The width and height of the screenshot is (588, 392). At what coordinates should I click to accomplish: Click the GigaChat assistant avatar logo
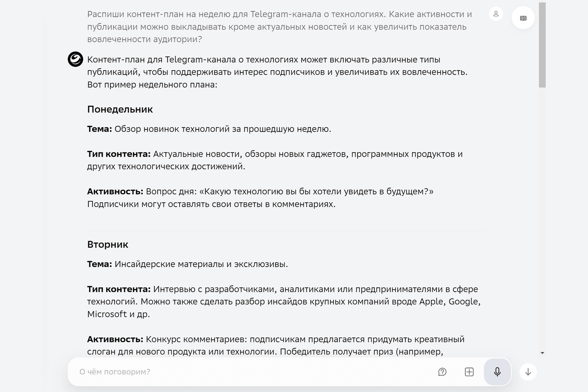tap(75, 59)
